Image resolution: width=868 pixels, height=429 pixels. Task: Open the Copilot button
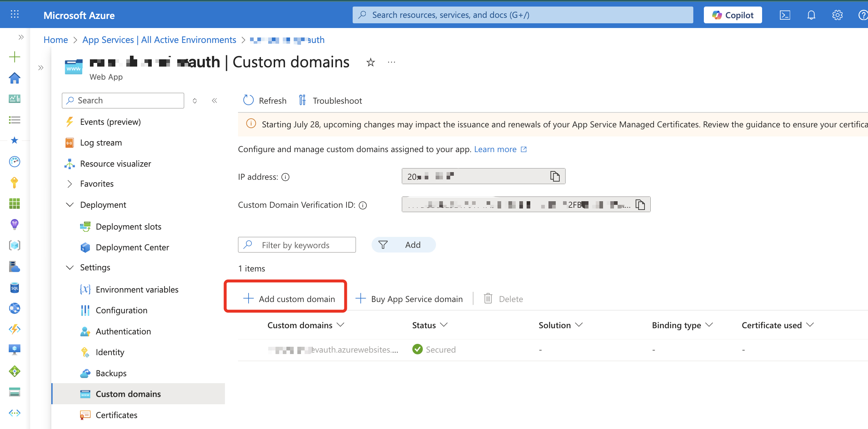click(733, 15)
